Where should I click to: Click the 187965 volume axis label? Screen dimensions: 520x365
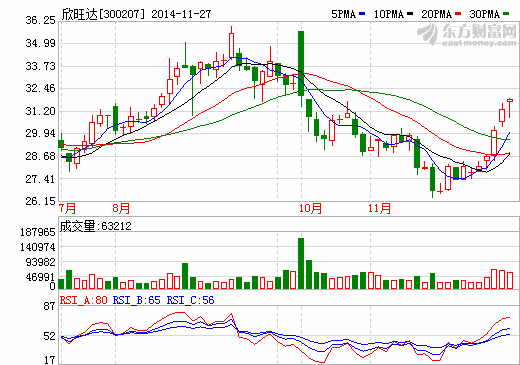click(x=38, y=232)
